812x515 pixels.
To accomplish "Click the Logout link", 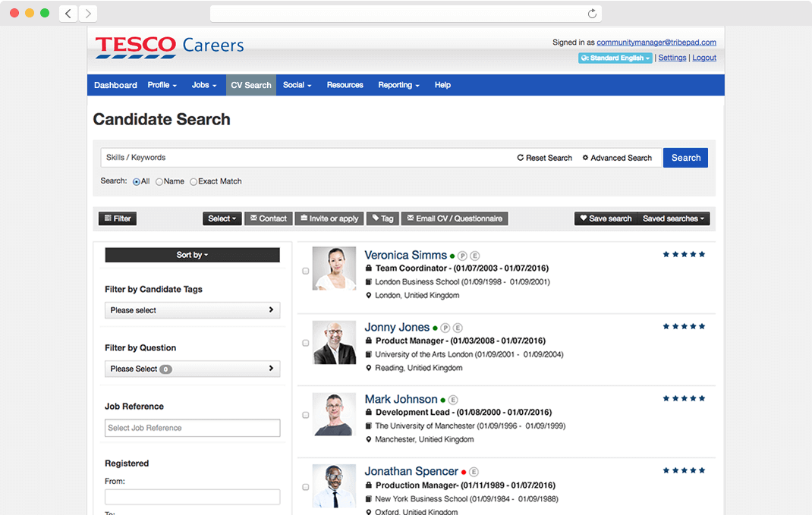I will tap(703, 58).
